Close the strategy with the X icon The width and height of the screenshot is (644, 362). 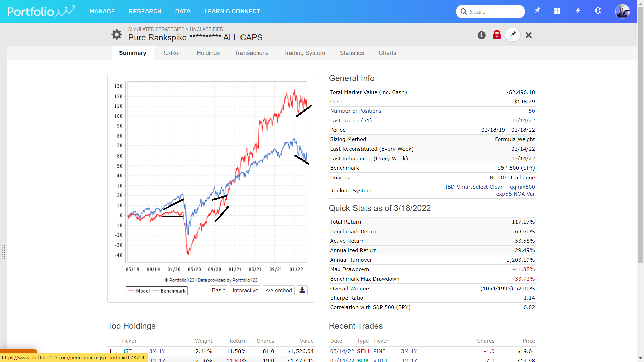point(529,35)
